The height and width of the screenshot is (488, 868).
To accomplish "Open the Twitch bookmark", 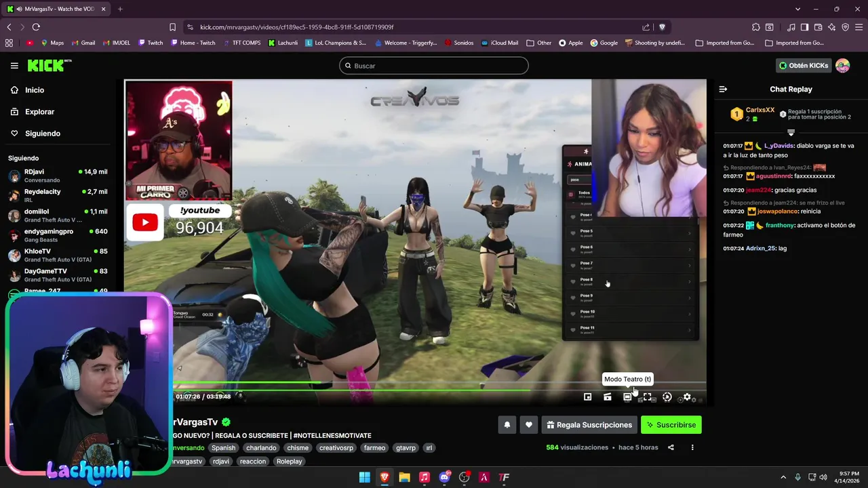I will [151, 43].
